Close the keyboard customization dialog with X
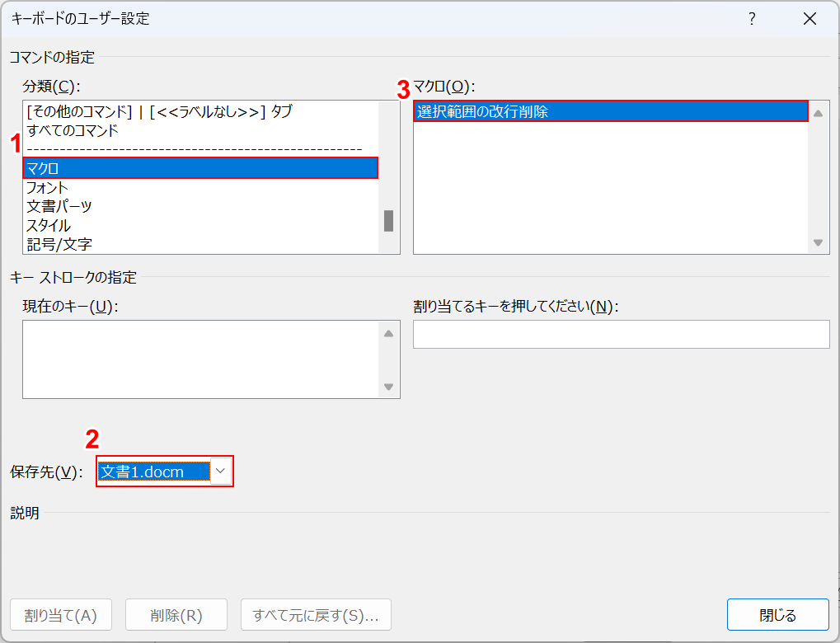Screen dimensions: 840x643 pyautogui.click(x=809, y=19)
